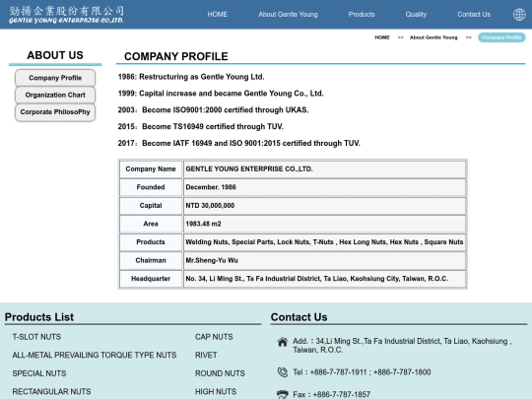Open Contact Us in the top navigation
The width and height of the screenshot is (532, 399).
[474, 15]
